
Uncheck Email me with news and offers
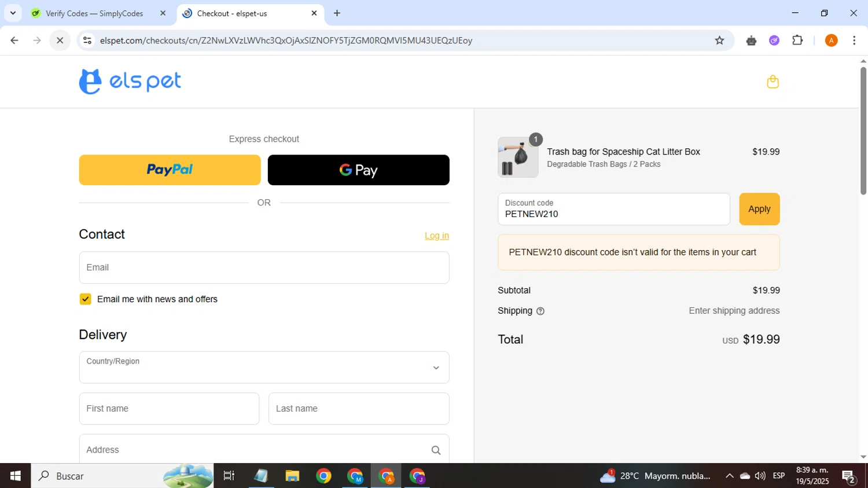(x=85, y=299)
